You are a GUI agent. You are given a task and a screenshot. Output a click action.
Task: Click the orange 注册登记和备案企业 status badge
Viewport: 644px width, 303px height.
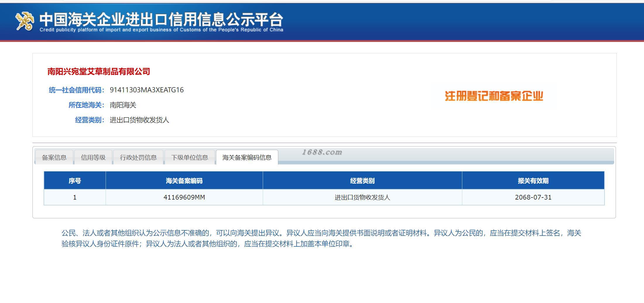494,96
